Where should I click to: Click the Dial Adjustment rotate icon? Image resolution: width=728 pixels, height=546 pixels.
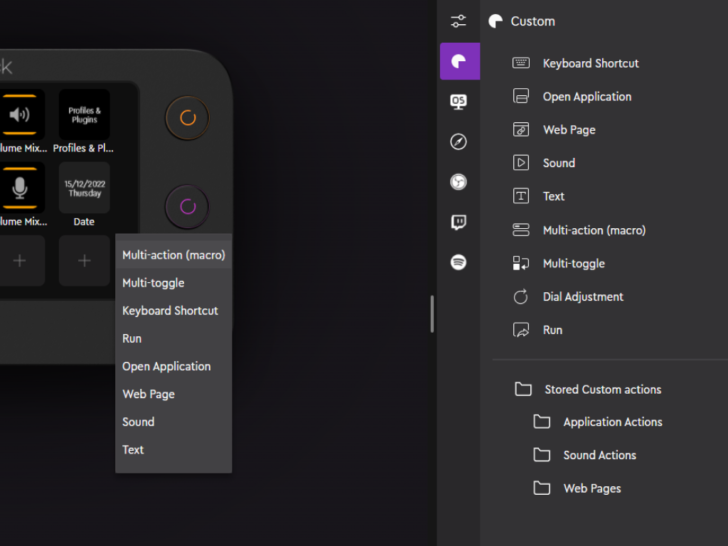tap(520, 297)
